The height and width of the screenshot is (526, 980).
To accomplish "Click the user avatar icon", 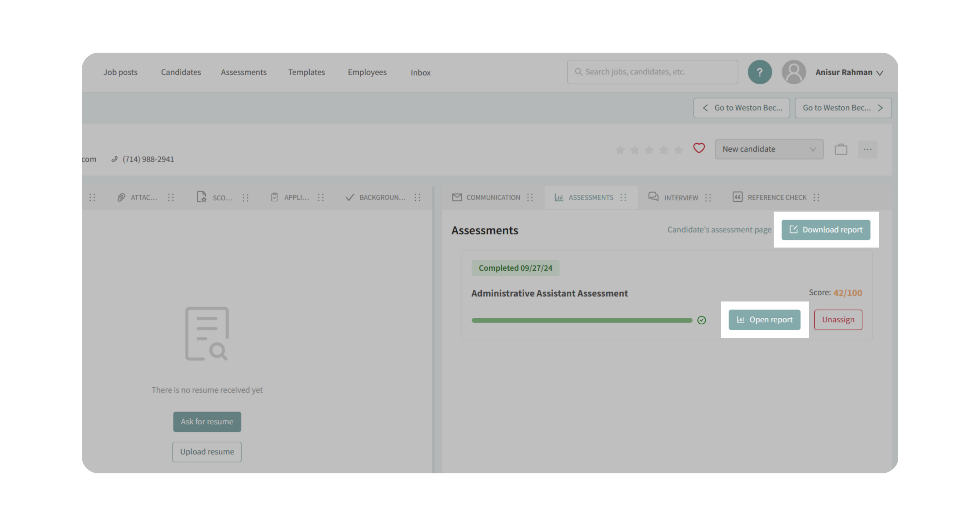I will (x=793, y=72).
